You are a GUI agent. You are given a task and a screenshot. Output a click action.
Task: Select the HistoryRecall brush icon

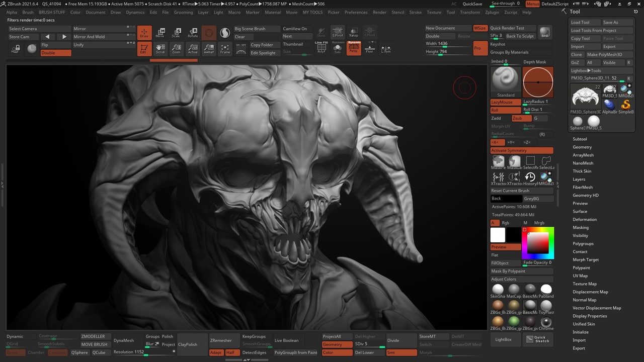point(530,177)
